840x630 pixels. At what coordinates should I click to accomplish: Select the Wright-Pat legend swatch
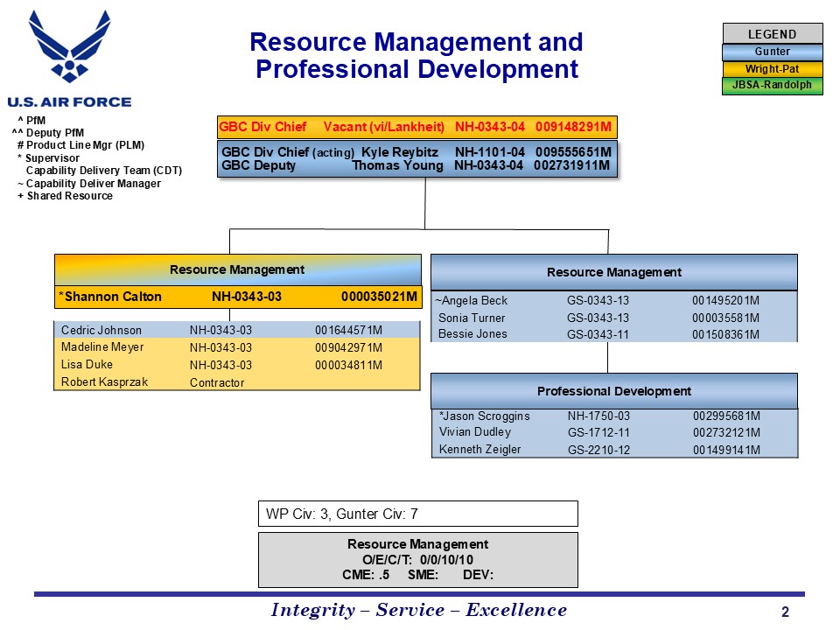[772, 69]
